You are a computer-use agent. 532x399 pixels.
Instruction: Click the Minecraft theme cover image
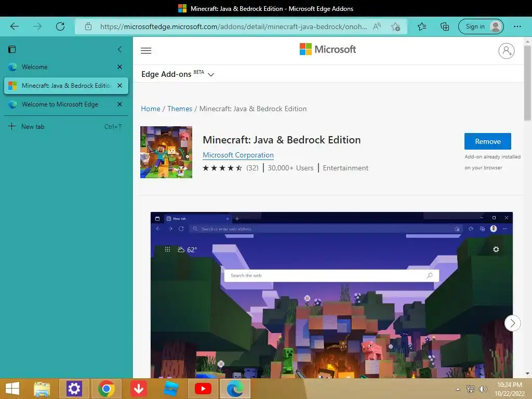tap(166, 152)
